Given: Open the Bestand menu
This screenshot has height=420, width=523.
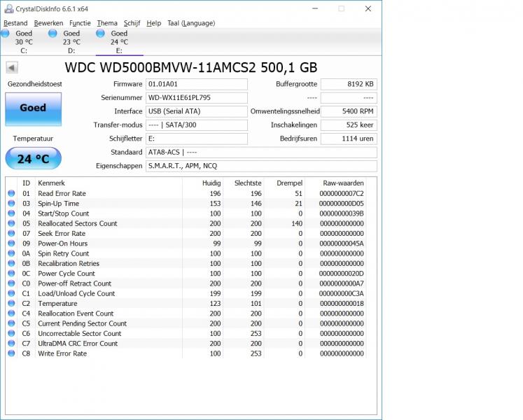Looking at the screenshot, I should [15, 23].
